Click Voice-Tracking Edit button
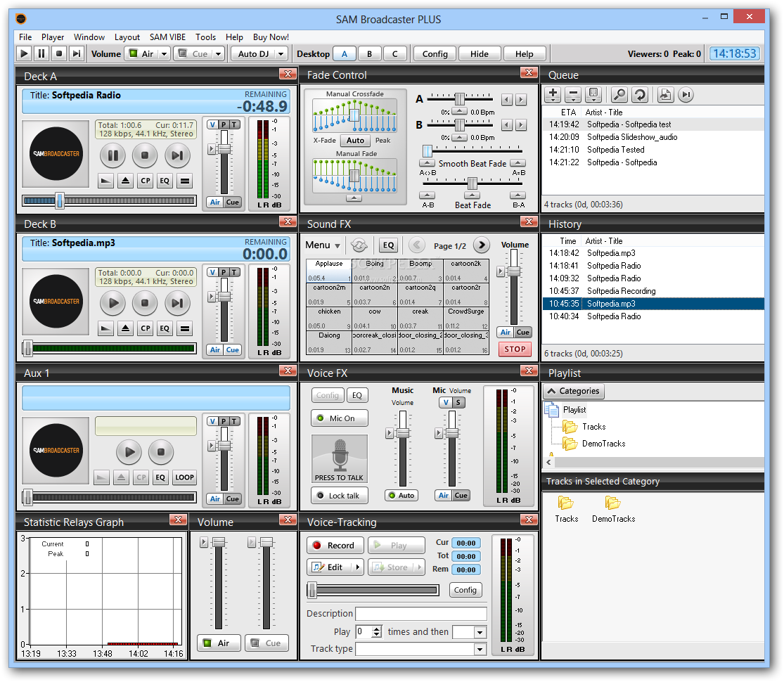Image resolution: width=784 pixels, height=682 pixels. click(x=328, y=567)
